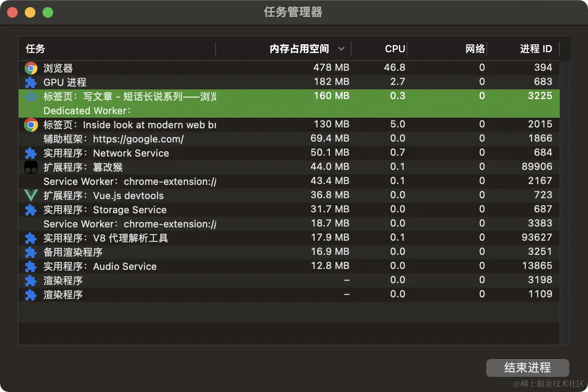The image size is (588, 392).
Task: Click the 478 MB memory value
Action: 331,67
